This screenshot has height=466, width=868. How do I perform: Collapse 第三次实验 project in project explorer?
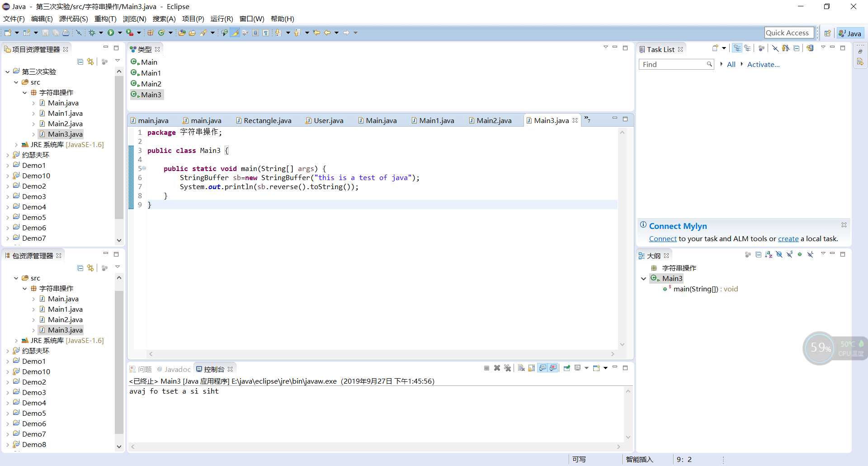pyautogui.click(x=7, y=71)
